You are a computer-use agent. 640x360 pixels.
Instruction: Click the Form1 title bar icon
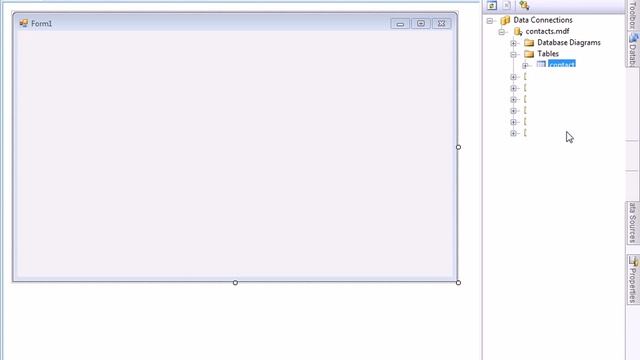24,23
